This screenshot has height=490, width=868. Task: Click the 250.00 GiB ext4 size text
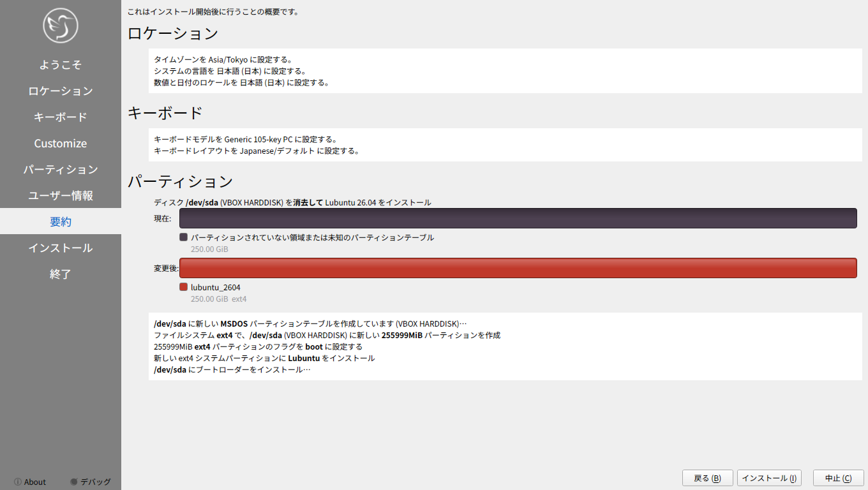pyautogui.click(x=219, y=299)
